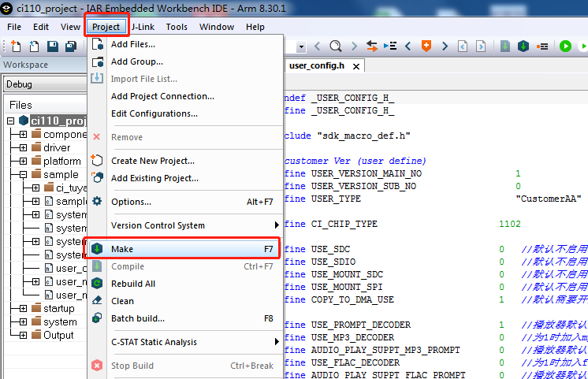Click the Toggle Breakpoint toolbar icon

pyautogui.click(x=542, y=46)
